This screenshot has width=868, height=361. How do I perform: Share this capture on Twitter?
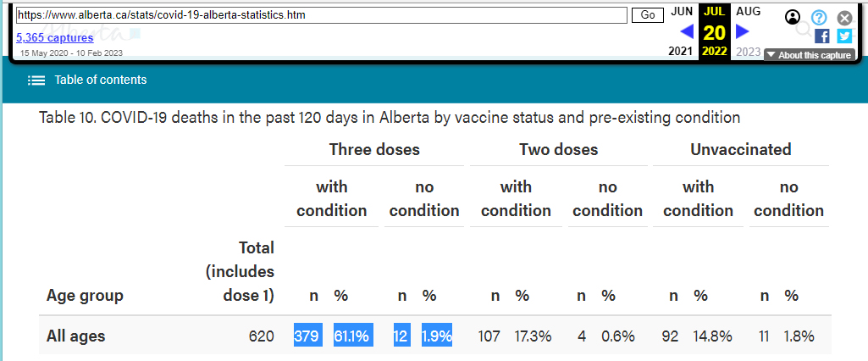coord(844,36)
